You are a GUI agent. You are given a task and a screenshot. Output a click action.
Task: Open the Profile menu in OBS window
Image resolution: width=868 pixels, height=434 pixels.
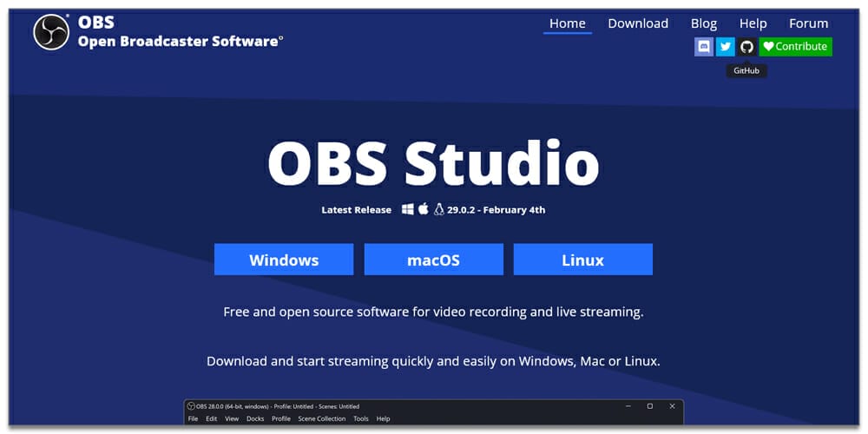click(x=281, y=419)
